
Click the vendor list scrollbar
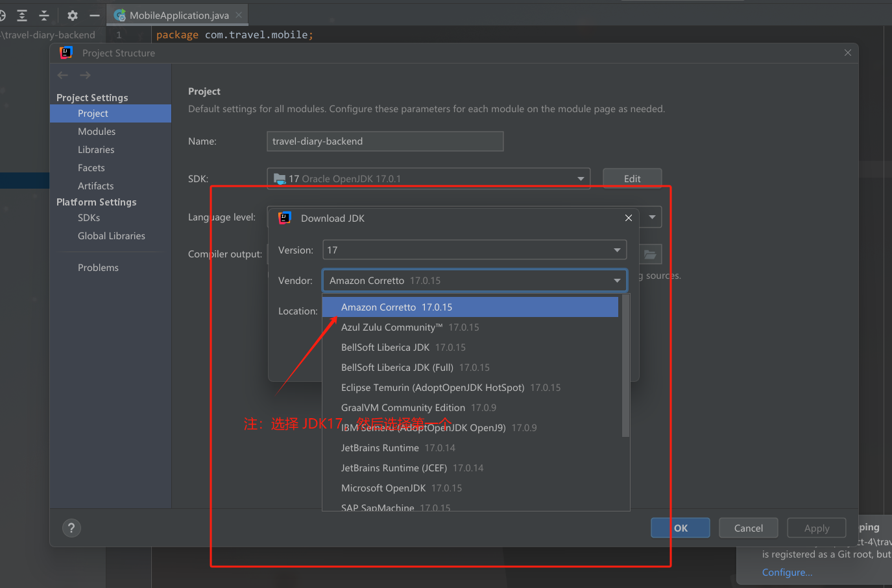click(x=625, y=366)
